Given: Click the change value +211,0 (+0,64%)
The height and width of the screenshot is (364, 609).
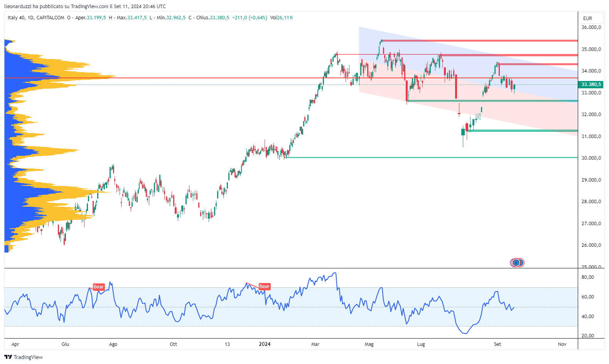Looking at the screenshot, I should [x=250, y=18].
